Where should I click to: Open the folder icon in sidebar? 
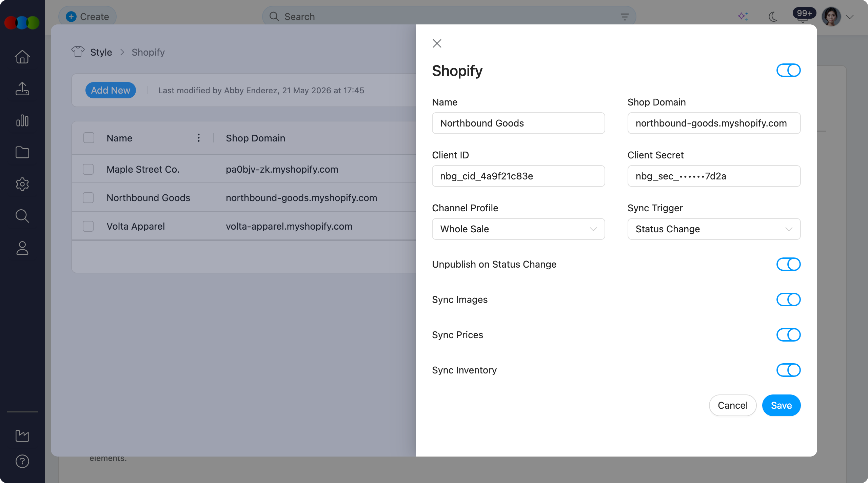click(x=22, y=152)
